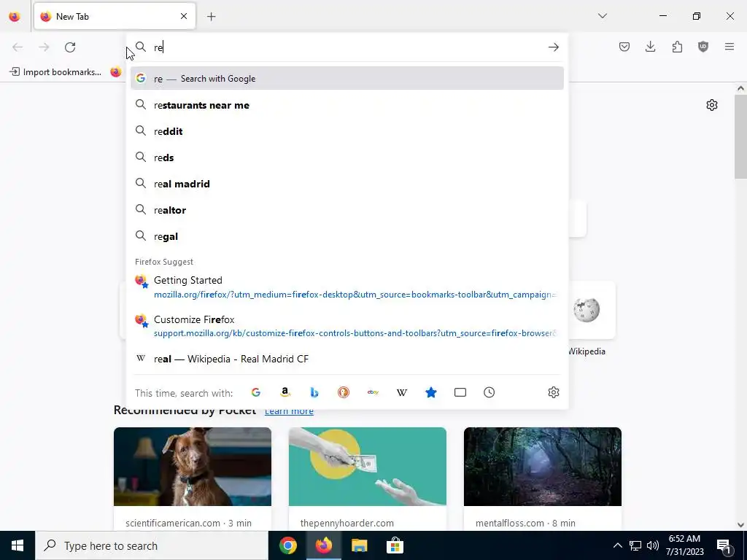747x560 pixels.
Task: Click scrollbar down arrow
Action: click(740, 525)
